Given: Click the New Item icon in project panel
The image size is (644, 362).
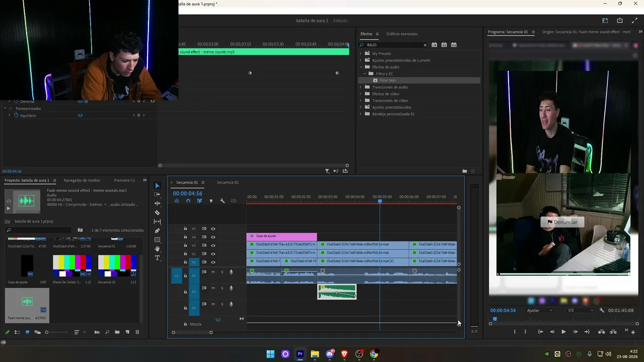Looking at the screenshot, I should (127, 332).
